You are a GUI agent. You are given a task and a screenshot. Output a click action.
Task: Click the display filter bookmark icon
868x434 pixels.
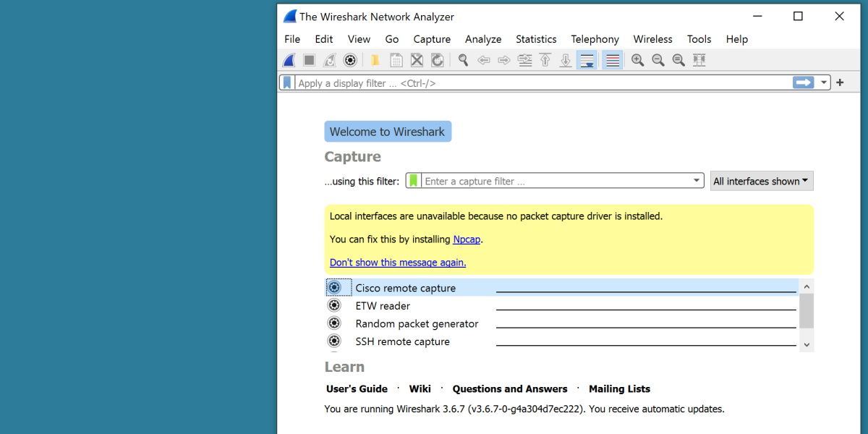click(x=287, y=82)
